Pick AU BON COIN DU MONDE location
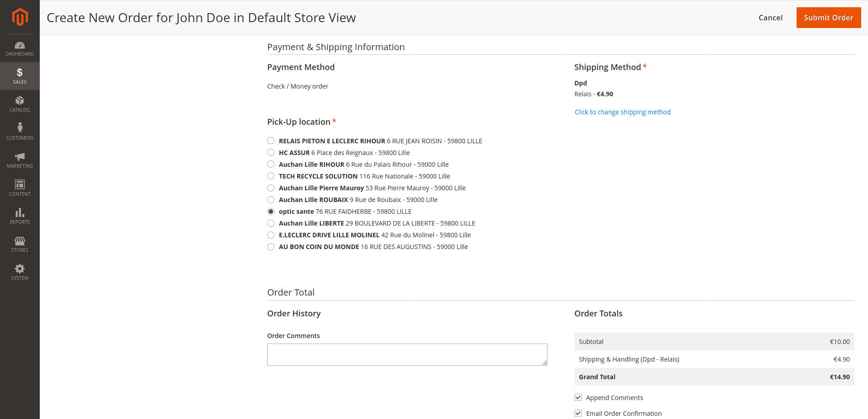 coord(271,247)
